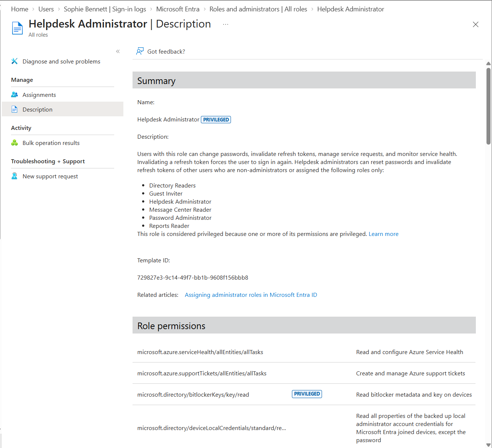Open the Assignments menu item

click(62, 95)
